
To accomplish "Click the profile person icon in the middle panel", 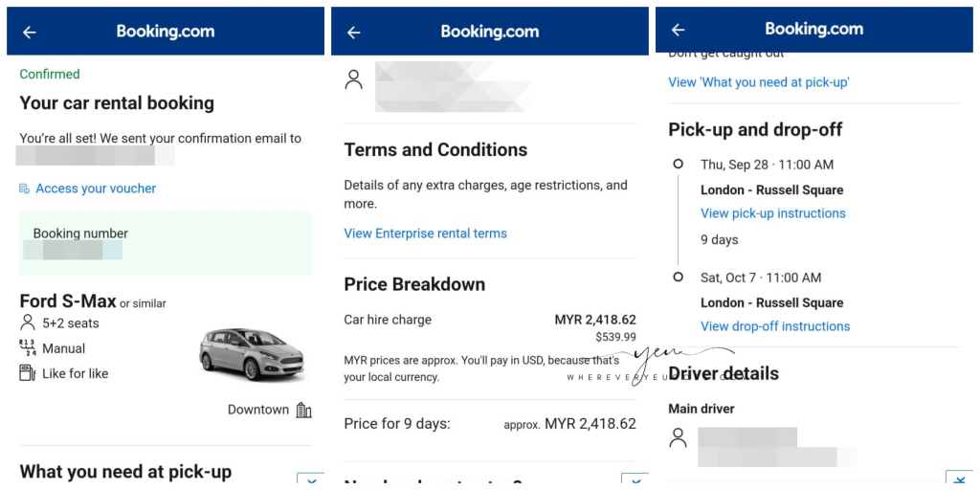I will (354, 79).
